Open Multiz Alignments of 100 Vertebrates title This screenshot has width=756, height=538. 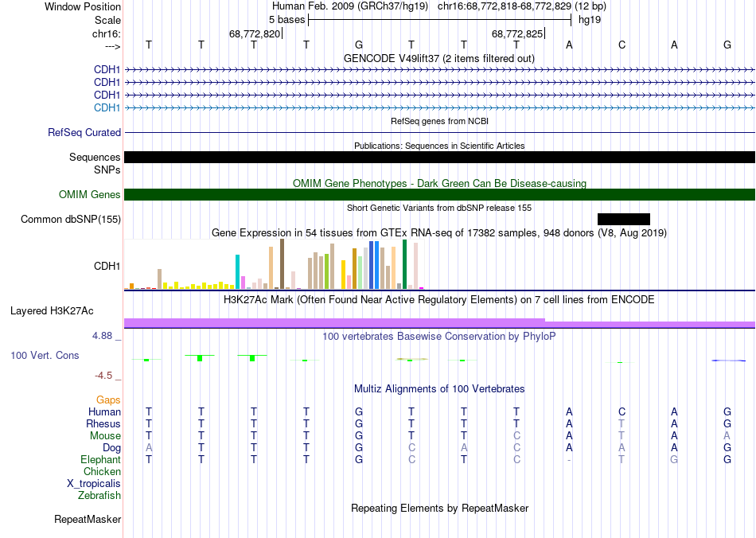[439, 389]
